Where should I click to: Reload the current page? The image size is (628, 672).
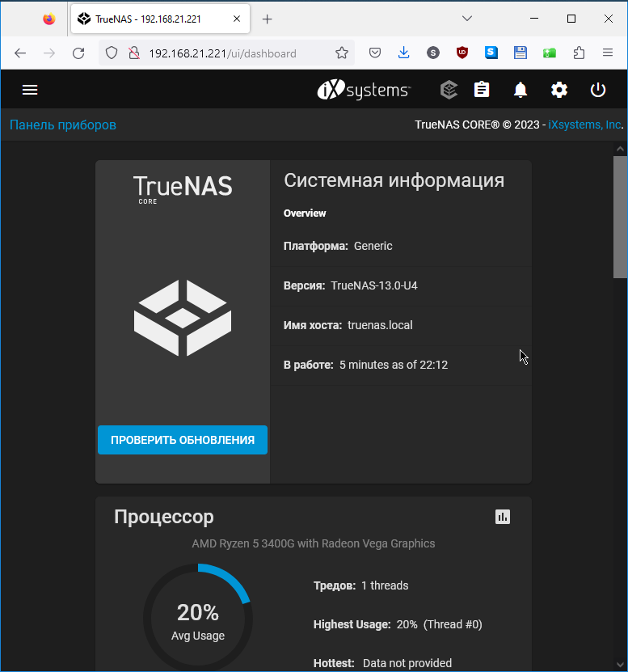point(78,53)
